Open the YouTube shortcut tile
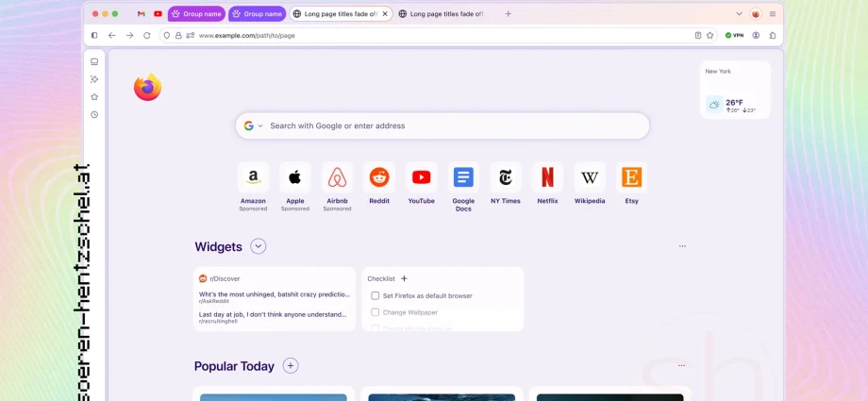 pyautogui.click(x=422, y=183)
